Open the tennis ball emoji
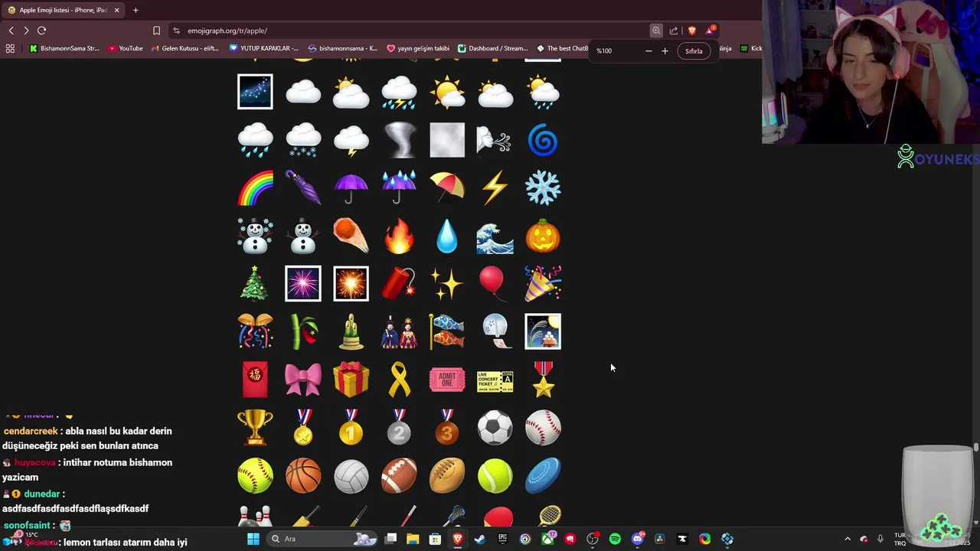 [495, 475]
